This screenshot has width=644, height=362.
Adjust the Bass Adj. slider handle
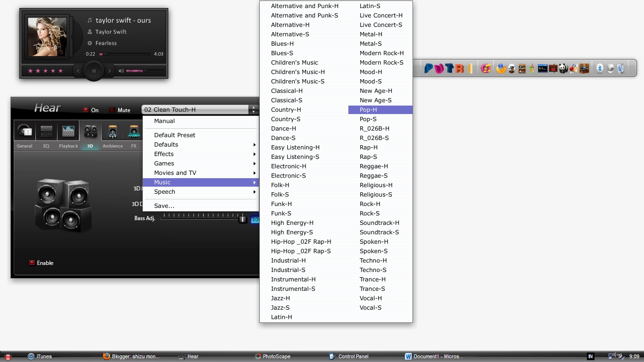[x=242, y=219]
